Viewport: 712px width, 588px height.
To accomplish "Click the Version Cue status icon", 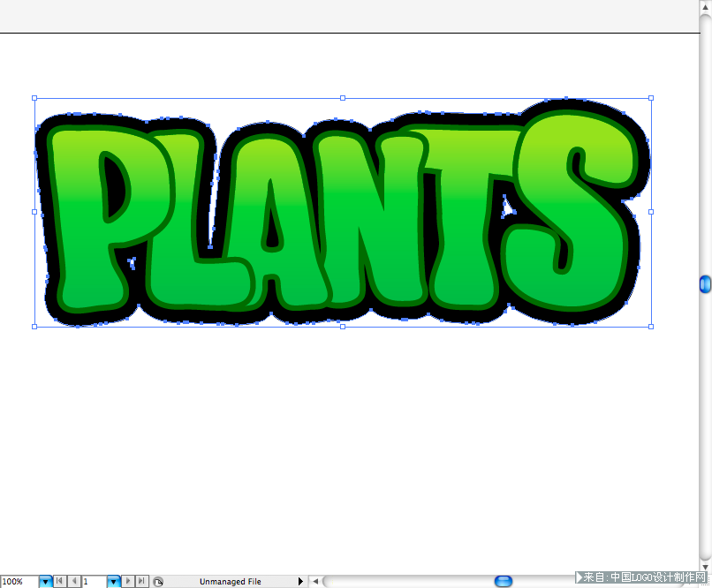I will click(x=158, y=582).
